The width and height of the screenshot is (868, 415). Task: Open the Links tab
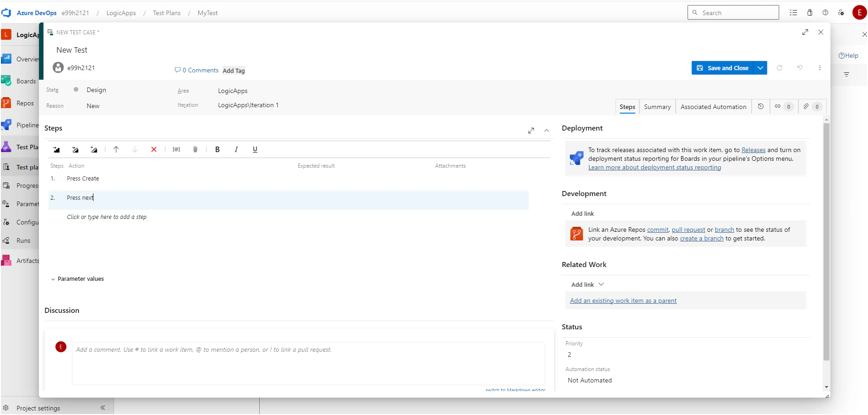(x=783, y=107)
